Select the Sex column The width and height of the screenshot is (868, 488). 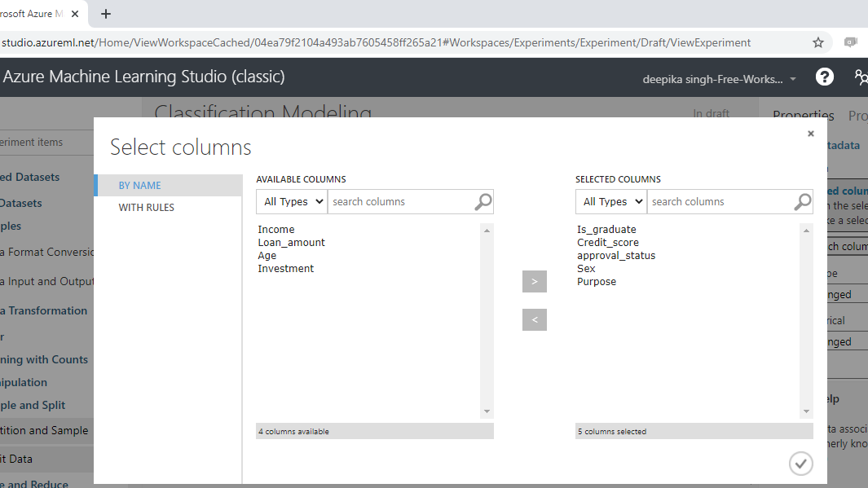coord(586,268)
